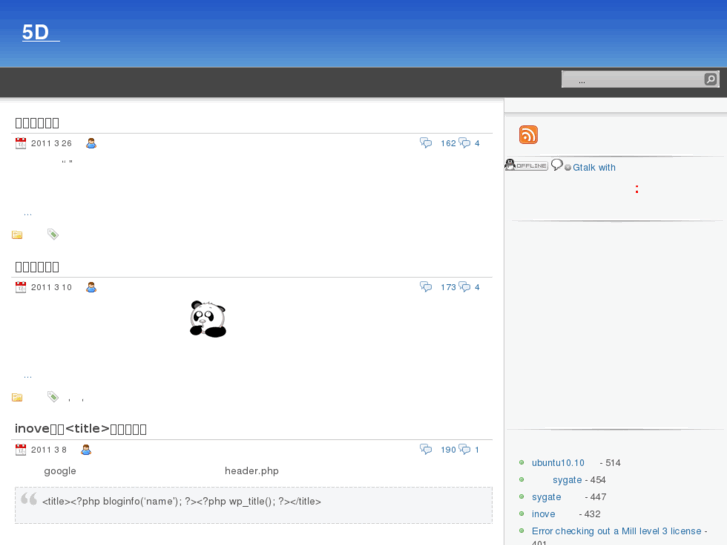Click the search magnifier button
Screen dimensions: 727x545
(x=710, y=79)
